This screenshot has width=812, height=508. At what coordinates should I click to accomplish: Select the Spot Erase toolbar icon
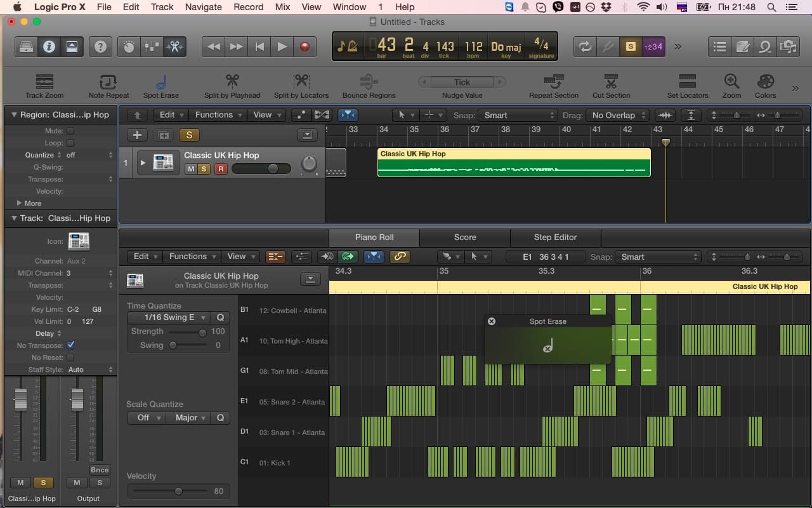click(x=161, y=82)
